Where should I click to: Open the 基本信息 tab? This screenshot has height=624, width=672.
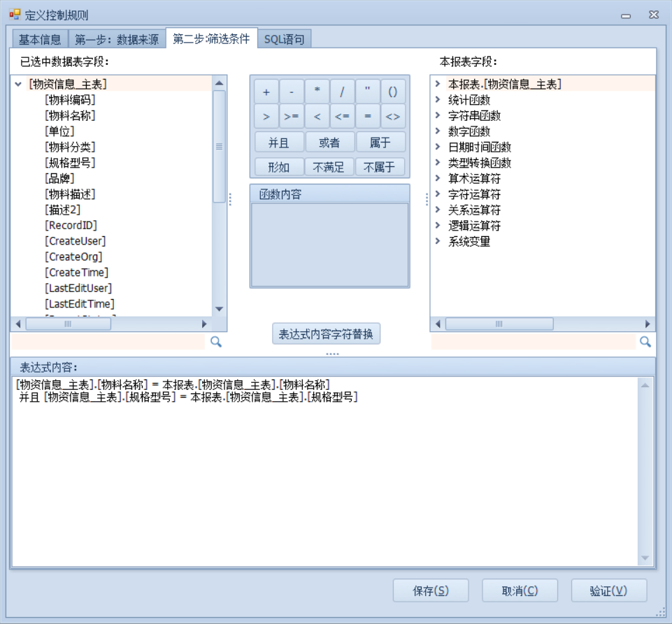(x=40, y=39)
